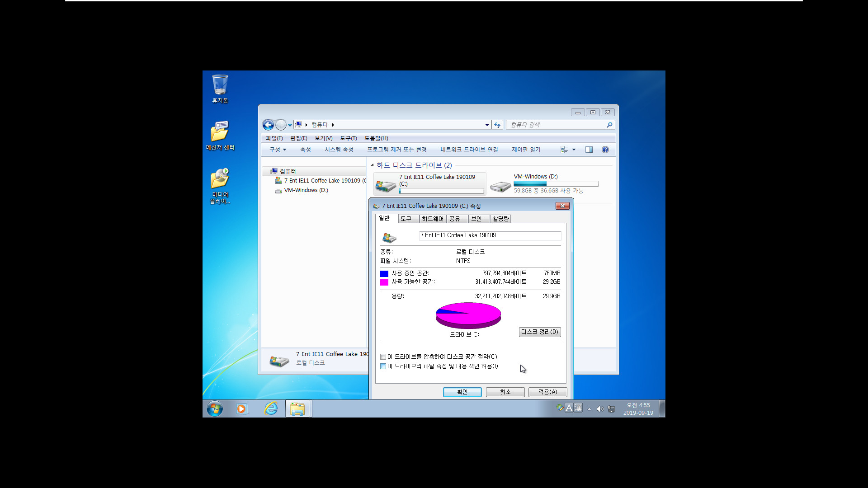Launch Windows Media Player from taskbar

coord(242,408)
